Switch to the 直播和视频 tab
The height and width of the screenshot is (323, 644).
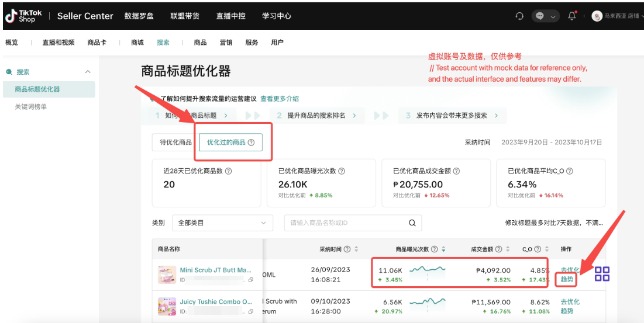(58, 42)
